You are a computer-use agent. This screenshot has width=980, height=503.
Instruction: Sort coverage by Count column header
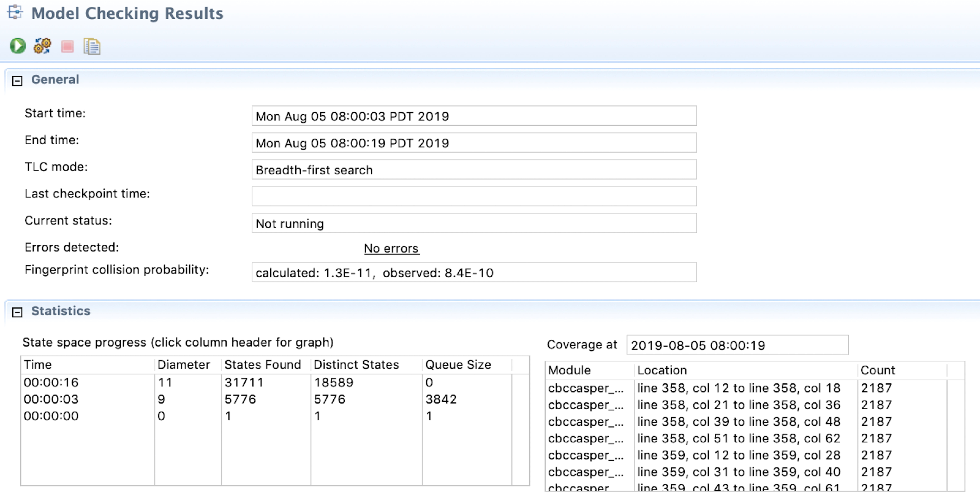[x=878, y=370]
